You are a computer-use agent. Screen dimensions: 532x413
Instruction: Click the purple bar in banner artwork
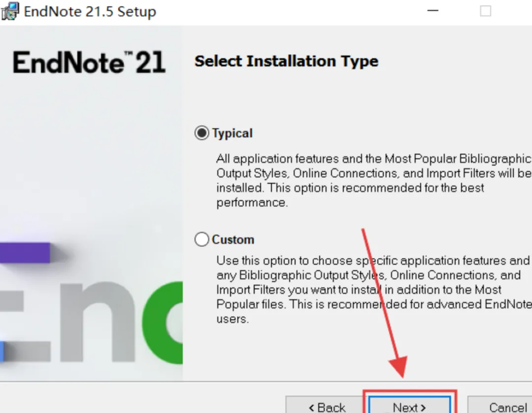point(25,252)
